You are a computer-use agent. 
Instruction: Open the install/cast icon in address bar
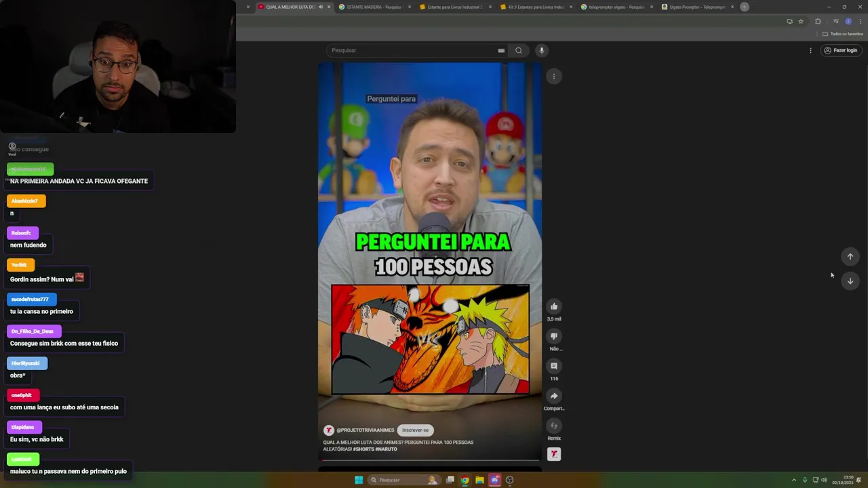click(789, 21)
